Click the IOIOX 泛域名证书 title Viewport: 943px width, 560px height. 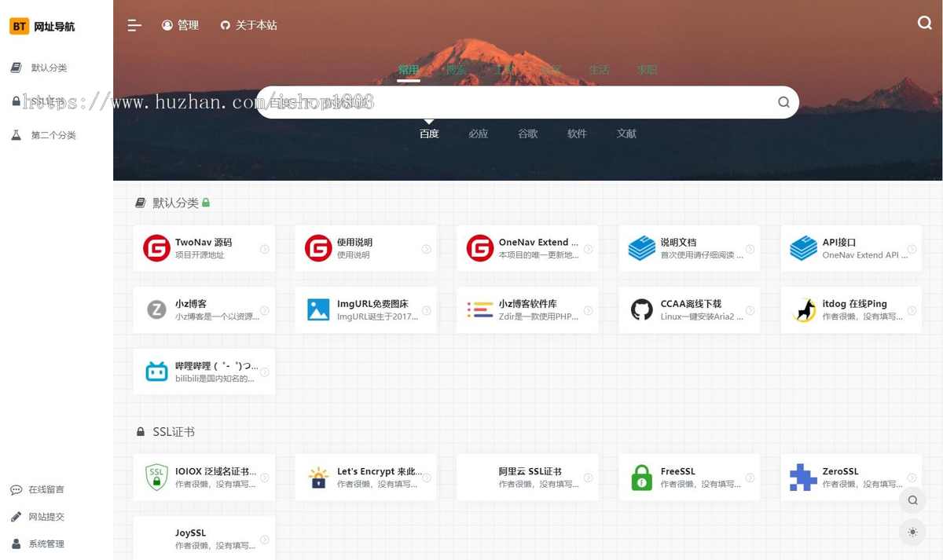[215, 471]
